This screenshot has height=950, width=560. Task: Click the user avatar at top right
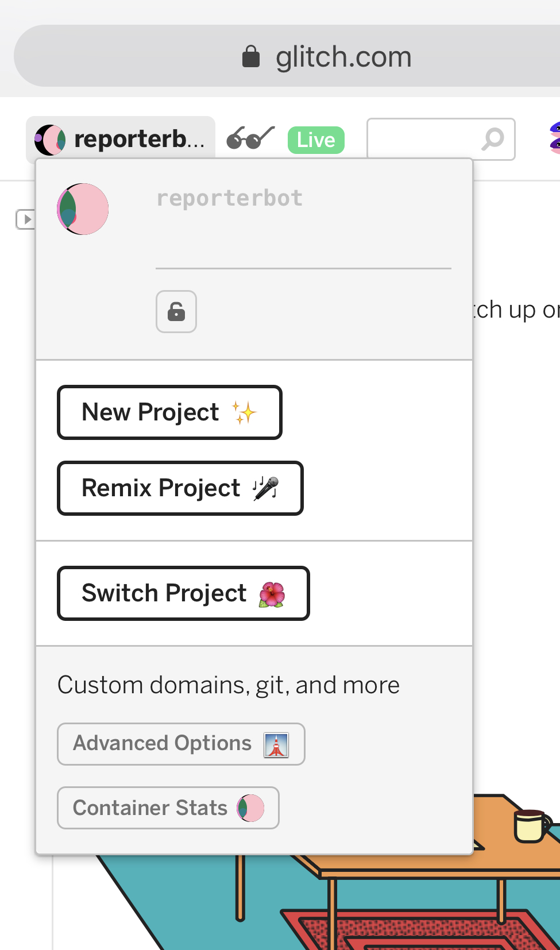[x=554, y=138]
